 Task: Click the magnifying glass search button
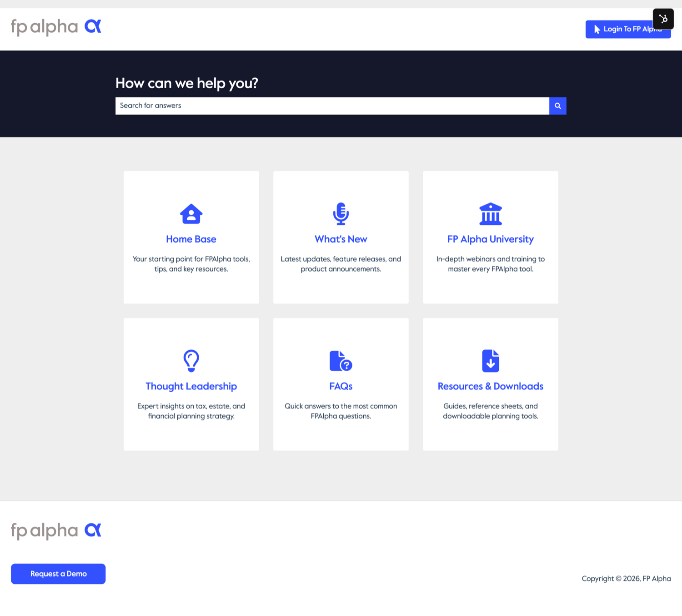pos(558,106)
